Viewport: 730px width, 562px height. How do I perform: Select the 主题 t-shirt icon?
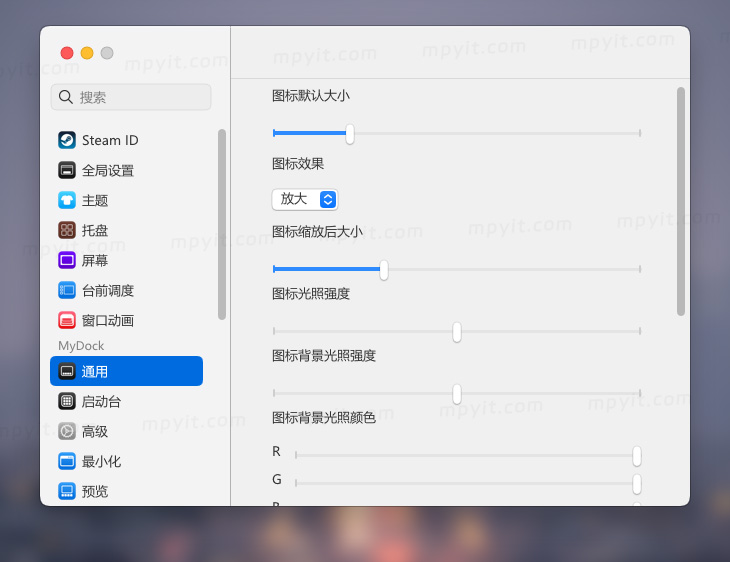tap(67, 200)
